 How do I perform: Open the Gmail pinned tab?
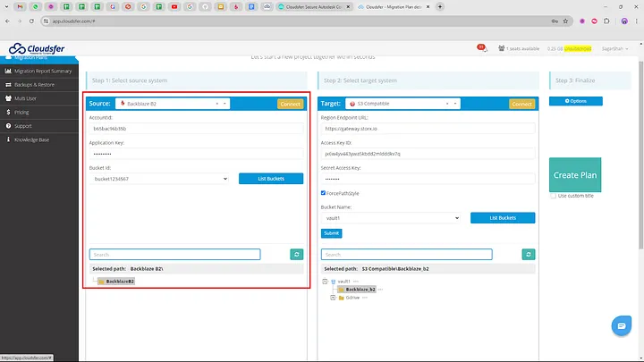[x=20, y=6]
